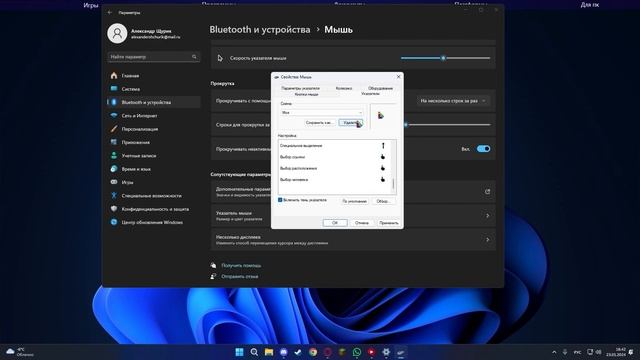Image resolution: width=640 pixels, height=360 pixels.
Task: Open File Explorer from the taskbar
Action: [269, 352]
